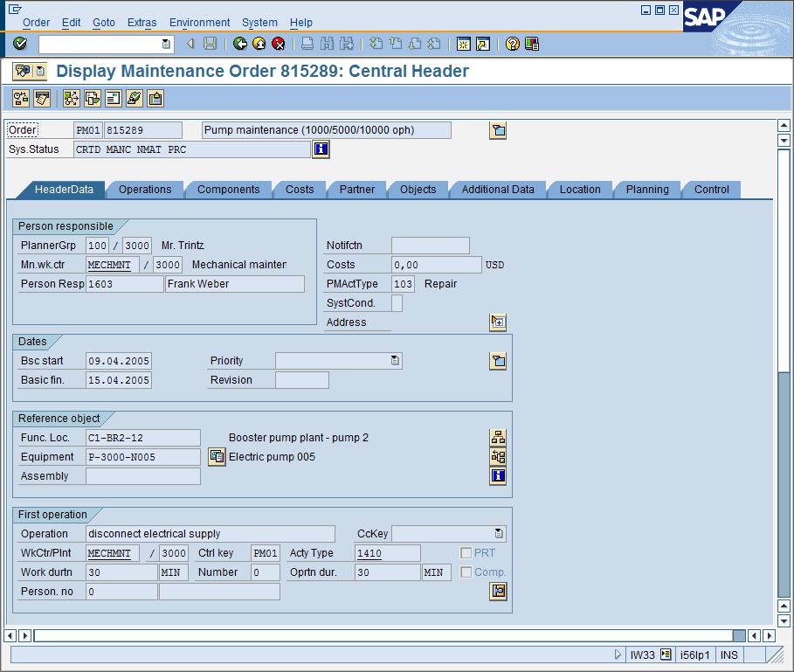This screenshot has height=672, width=794.
Task: Click the floppy disk Save icon
Action: pos(210,44)
